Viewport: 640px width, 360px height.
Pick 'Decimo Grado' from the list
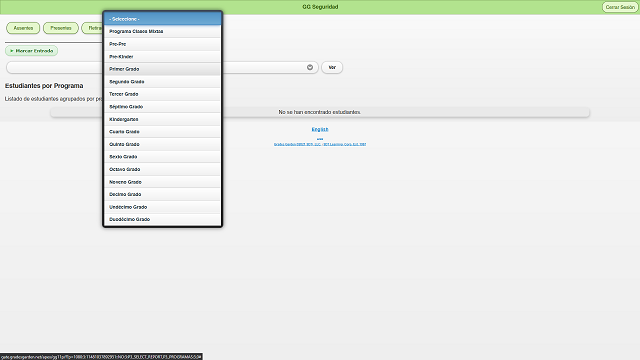162,194
